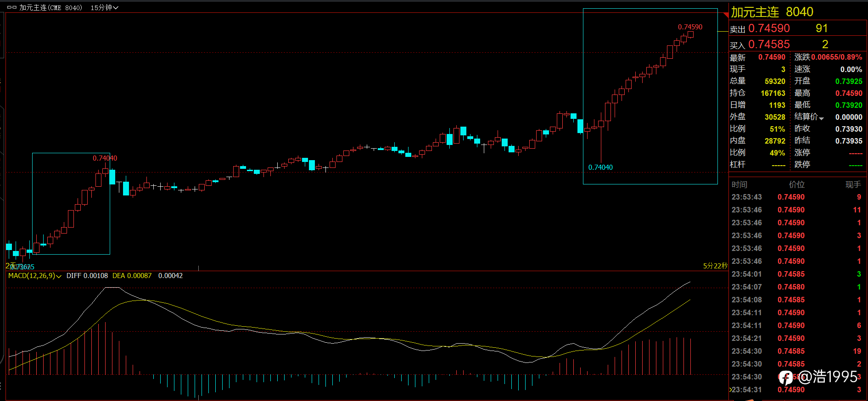Click the 涨跌 value 0.00655/0.89%
The height and width of the screenshot is (401, 868).
[837, 57]
